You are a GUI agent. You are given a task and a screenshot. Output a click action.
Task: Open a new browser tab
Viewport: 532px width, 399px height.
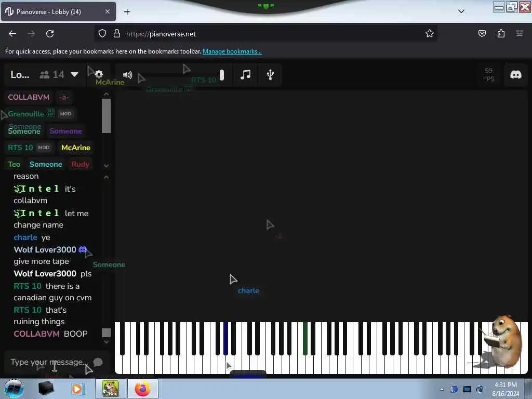[x=127, y=12]
